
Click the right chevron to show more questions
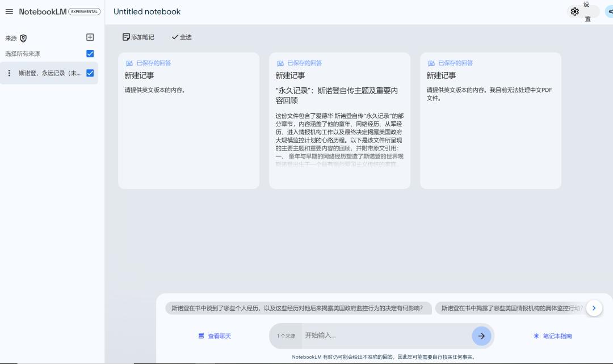coord(594,308)
